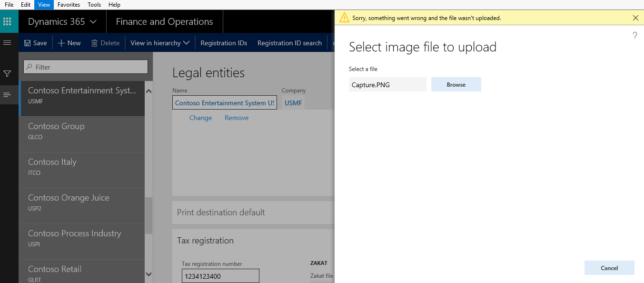Viewport: 644px width, 283px height.
Task: Toggle the list view lines icon
Action: click(x=7, y=95)
